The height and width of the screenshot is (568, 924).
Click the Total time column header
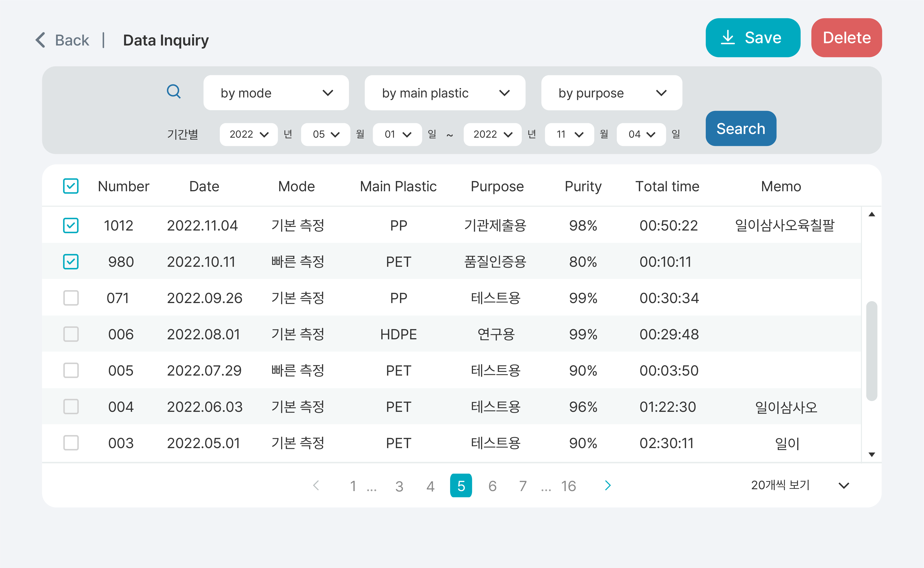667,186
